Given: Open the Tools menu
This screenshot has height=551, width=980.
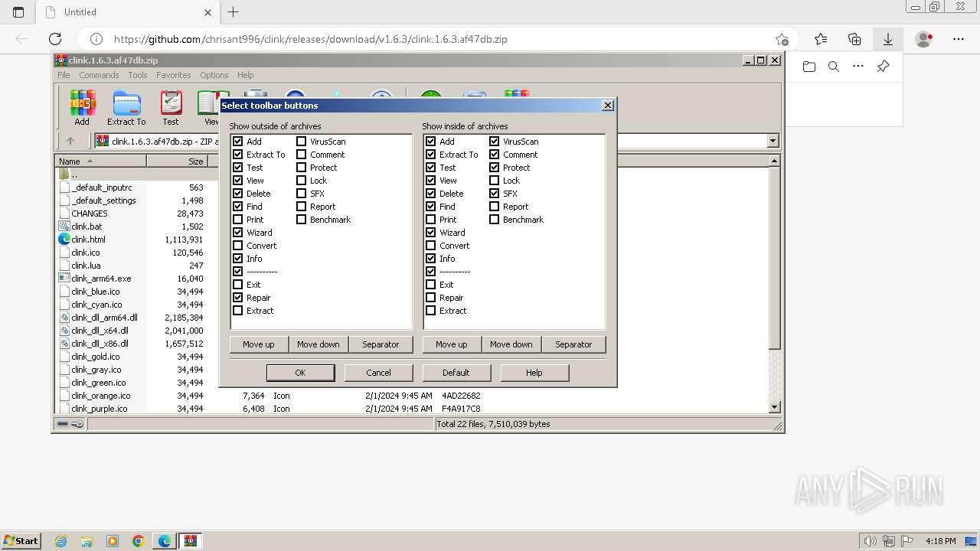Looking at the screenshot, I should 138,75.
